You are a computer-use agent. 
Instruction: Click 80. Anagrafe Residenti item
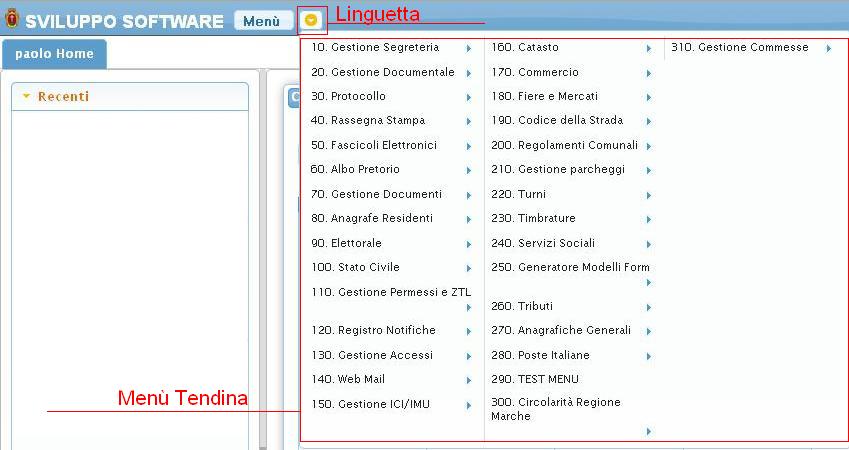coord(371,219)
